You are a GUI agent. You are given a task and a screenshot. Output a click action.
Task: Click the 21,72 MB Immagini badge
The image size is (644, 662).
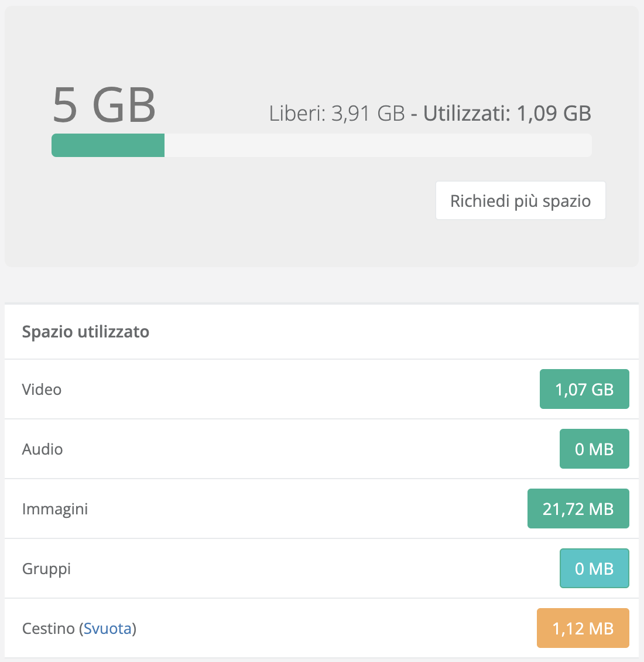click(578, 509)
